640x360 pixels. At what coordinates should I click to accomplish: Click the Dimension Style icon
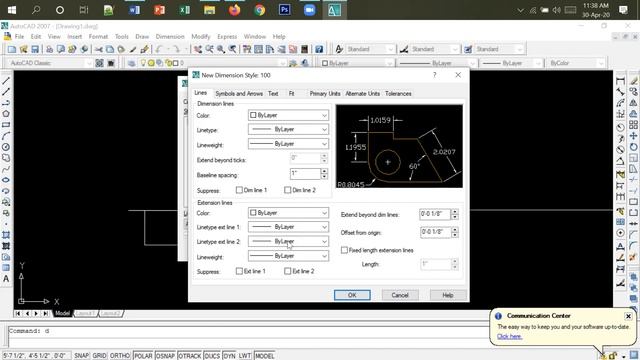[x=404, y=49]
